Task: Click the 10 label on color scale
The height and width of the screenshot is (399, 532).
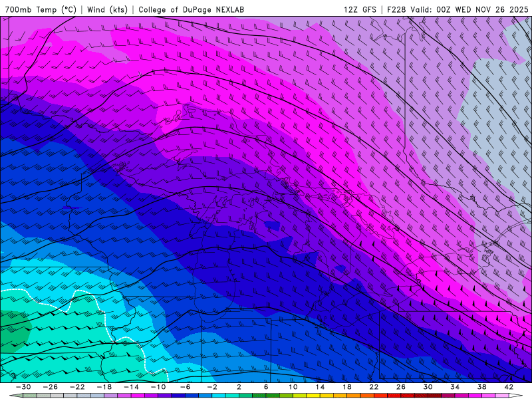Action: tap(293, 387)
